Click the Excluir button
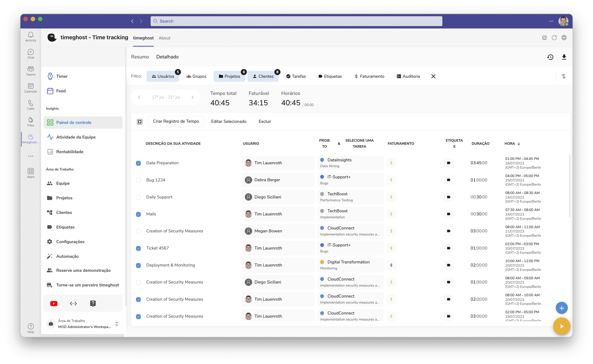The width and height of the screenshot is (593, 364). point(265,122)
